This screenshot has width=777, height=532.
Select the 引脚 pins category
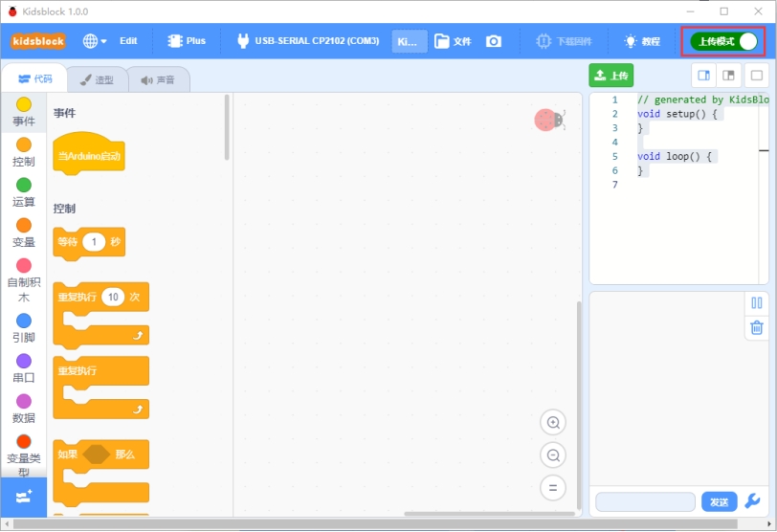[x=24, y=328]
